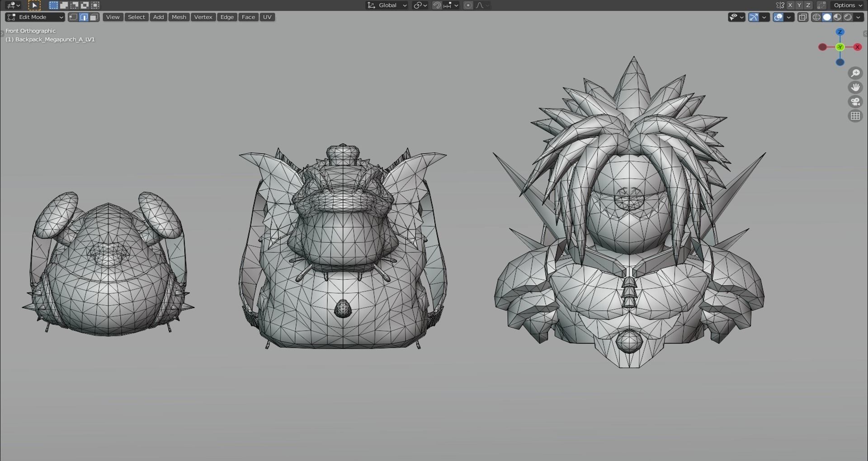Open the Vertex menu
This screenshot has height=461, width=868.
click(203, 17)
